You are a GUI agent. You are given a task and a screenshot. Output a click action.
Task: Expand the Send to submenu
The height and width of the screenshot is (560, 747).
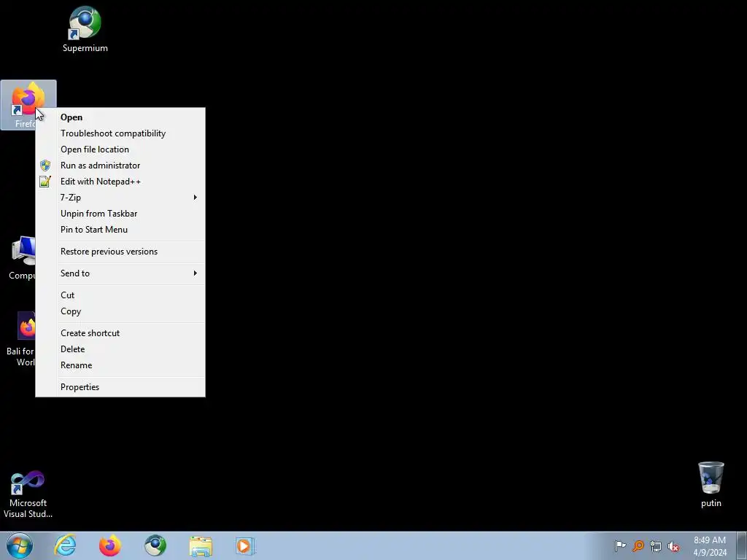click(x=120, y=273)
